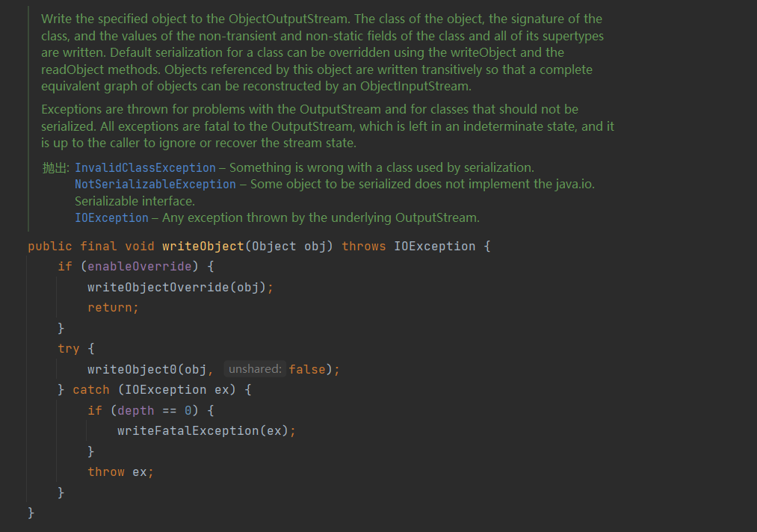
Task: Click the throw keyword
Action: pos(106,471)
